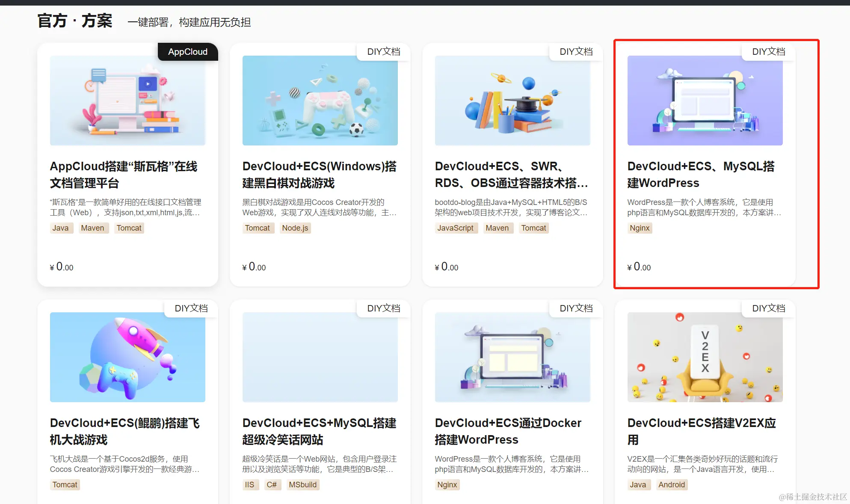Click the rocket game illustration for 飞机大战

point(127,357)
